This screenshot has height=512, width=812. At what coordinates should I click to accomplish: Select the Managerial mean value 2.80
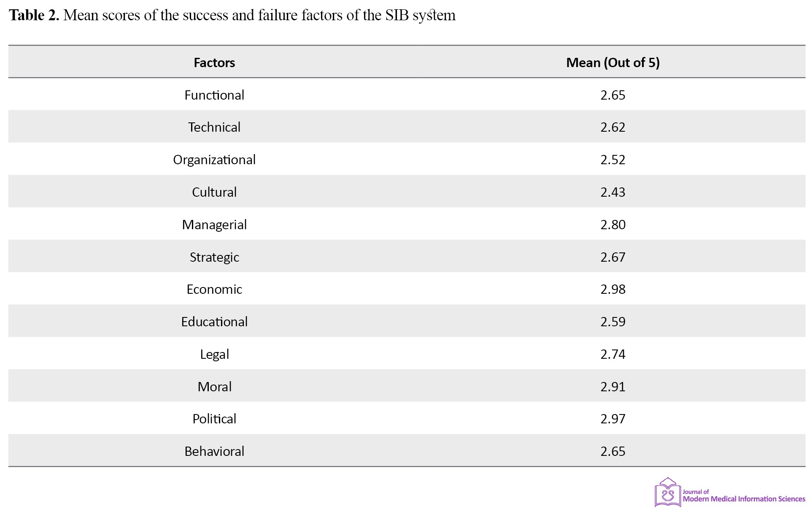[613, 225]
